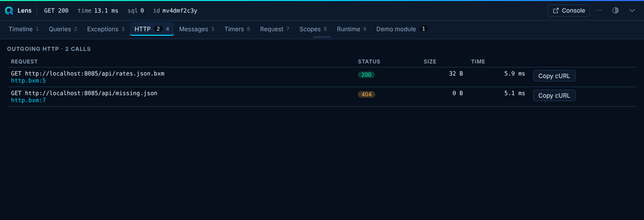Select the GET rates.json.bxm request row text
This screenshot has width=644, height=220.
pyautogui.click(x=88, y=74)
